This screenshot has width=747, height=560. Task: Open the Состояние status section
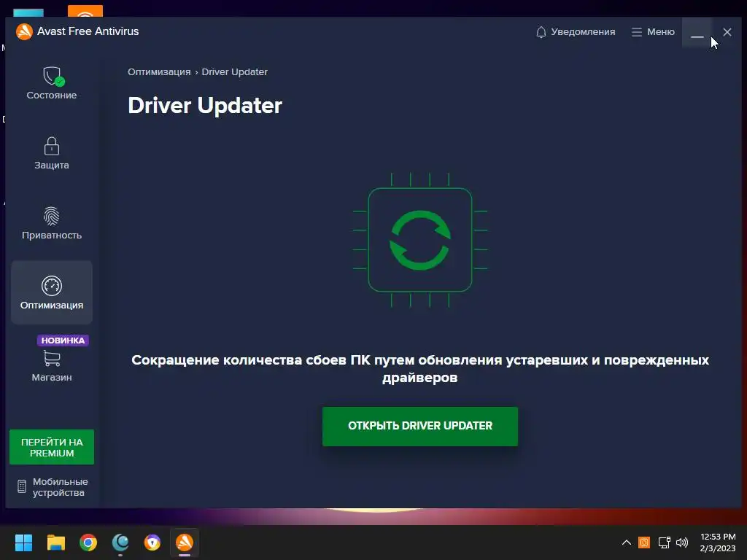tap(52, 83)
